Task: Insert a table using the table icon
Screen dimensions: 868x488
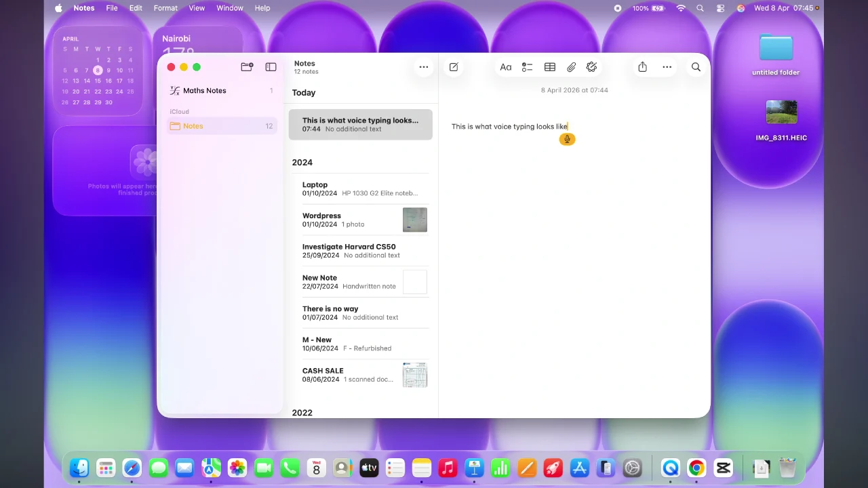Action: [550, 66]
